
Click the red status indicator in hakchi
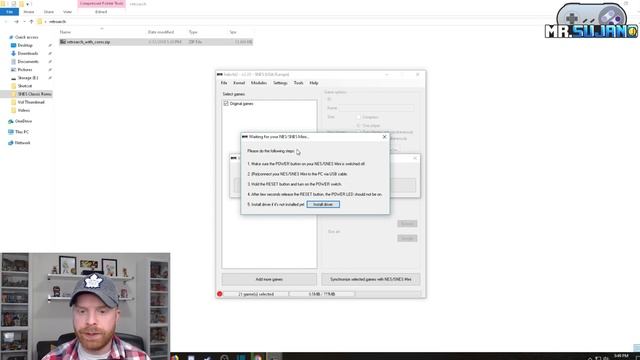click(x=220, y=294)
